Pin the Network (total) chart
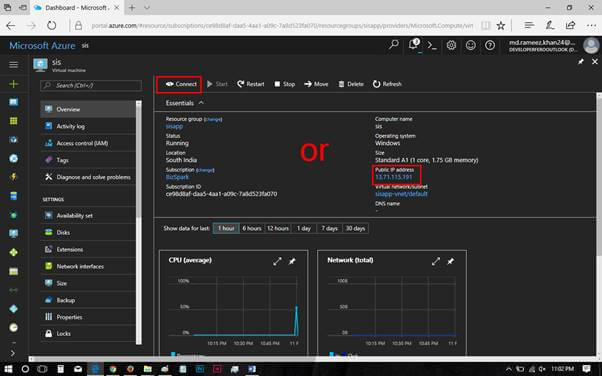This screenshot has width=602, height=376. coord(451,262)
